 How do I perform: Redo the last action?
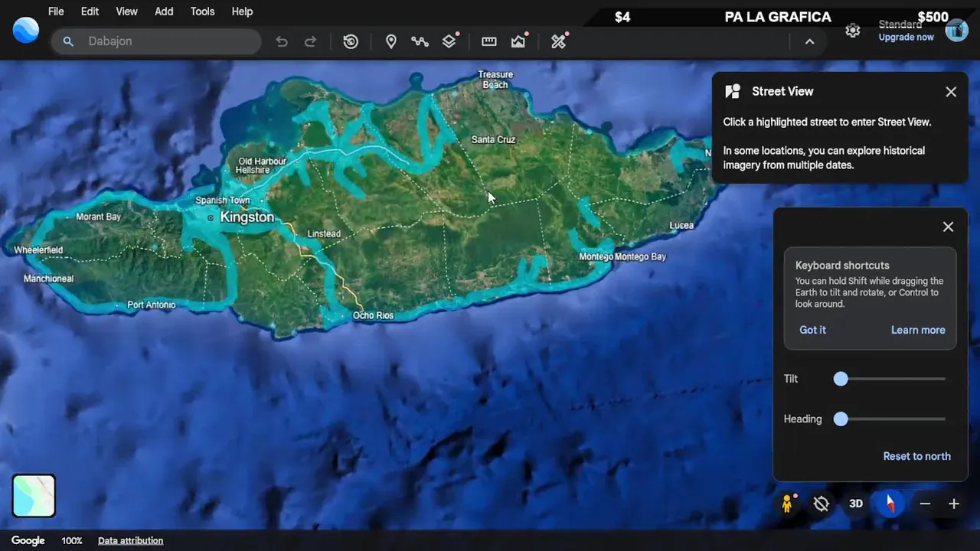tap(310, 41)
